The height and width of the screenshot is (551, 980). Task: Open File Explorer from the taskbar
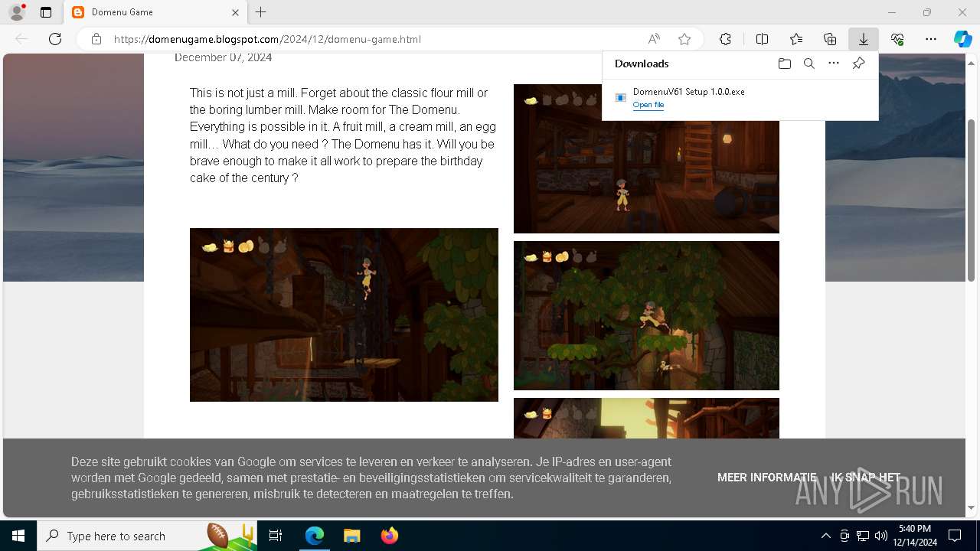[351, 536]
